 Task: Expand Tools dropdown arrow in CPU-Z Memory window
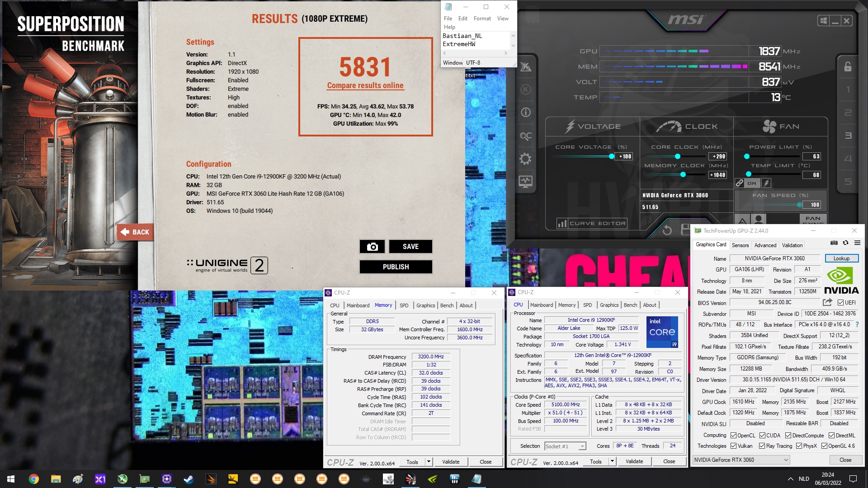pyautogui.click(x=429, y=462)
